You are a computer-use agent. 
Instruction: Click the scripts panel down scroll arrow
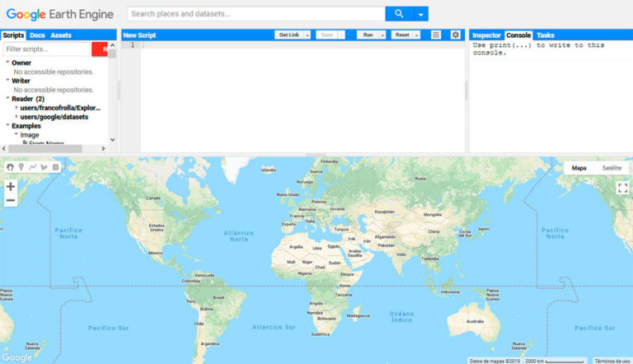(x=113, y=140)
